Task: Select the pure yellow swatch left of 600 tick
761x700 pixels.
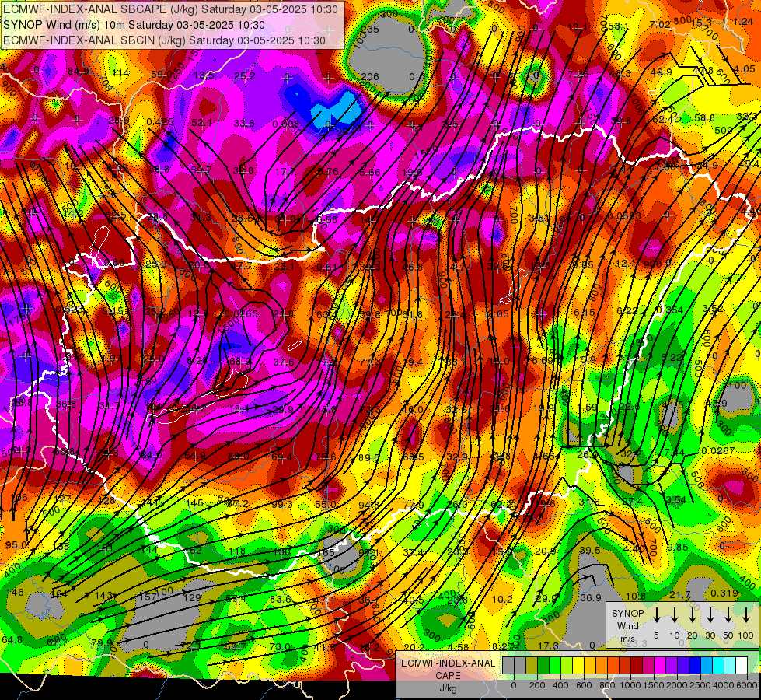Action: pos(578,665)
